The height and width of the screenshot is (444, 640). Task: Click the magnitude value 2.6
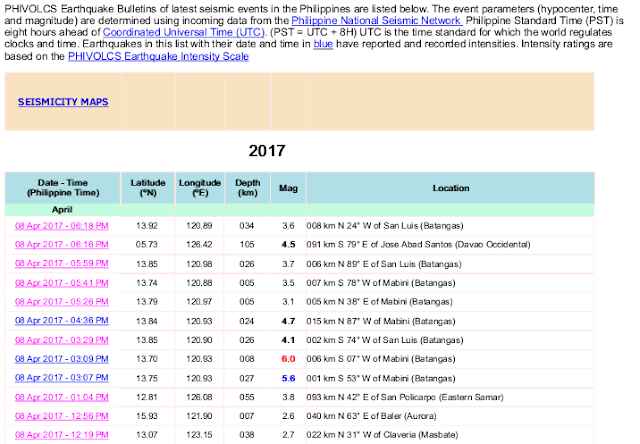[288, 416]
